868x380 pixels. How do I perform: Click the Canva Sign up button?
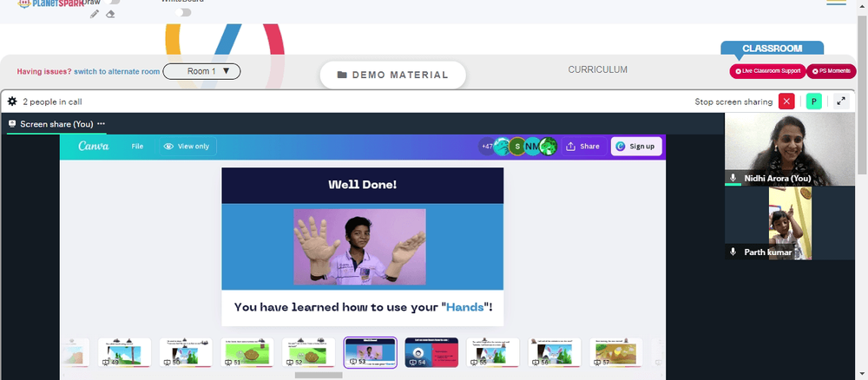coord(636,146)
